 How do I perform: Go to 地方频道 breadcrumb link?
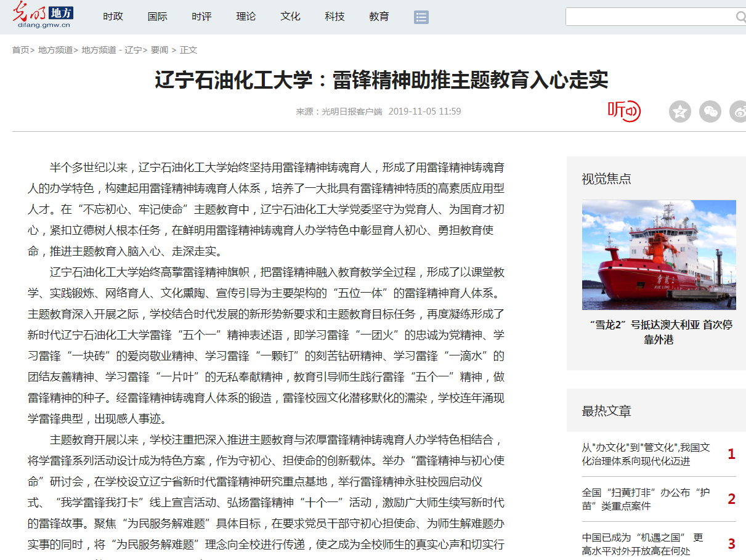click(55, 50)
